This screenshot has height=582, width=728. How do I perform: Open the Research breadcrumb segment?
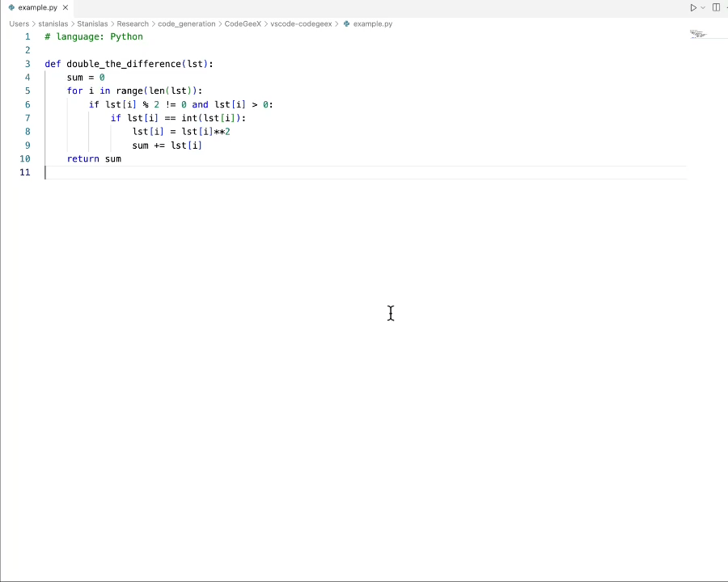tap(133, 24)
